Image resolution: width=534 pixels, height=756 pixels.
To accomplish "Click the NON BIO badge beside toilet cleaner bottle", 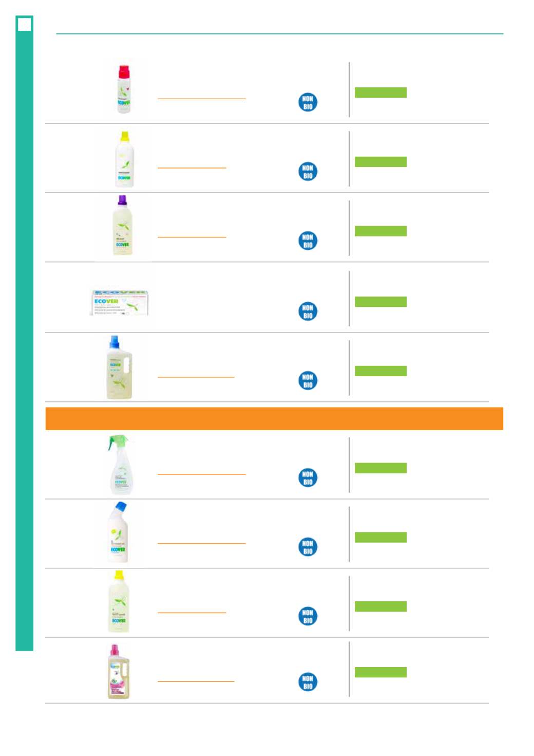I will [x=308, y=547].
